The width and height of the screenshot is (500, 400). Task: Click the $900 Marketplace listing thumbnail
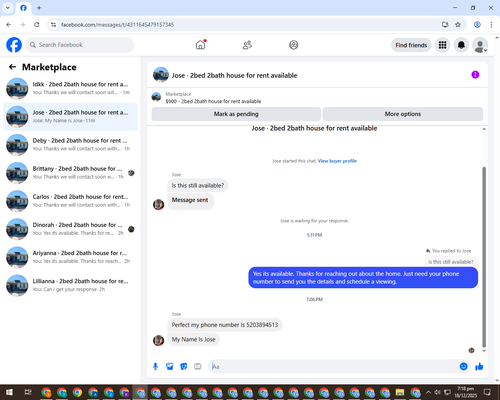click(156, 97)
